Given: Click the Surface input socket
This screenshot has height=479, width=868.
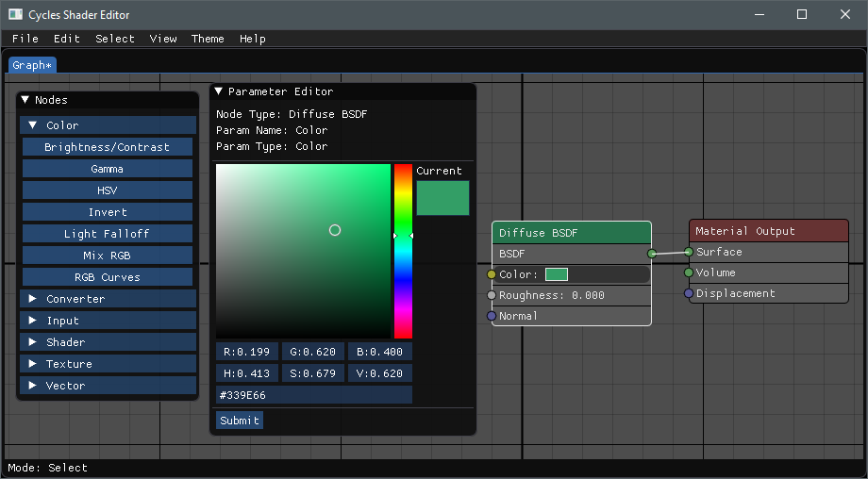Looking at the screenshot, I should click(x=689, y=252).
